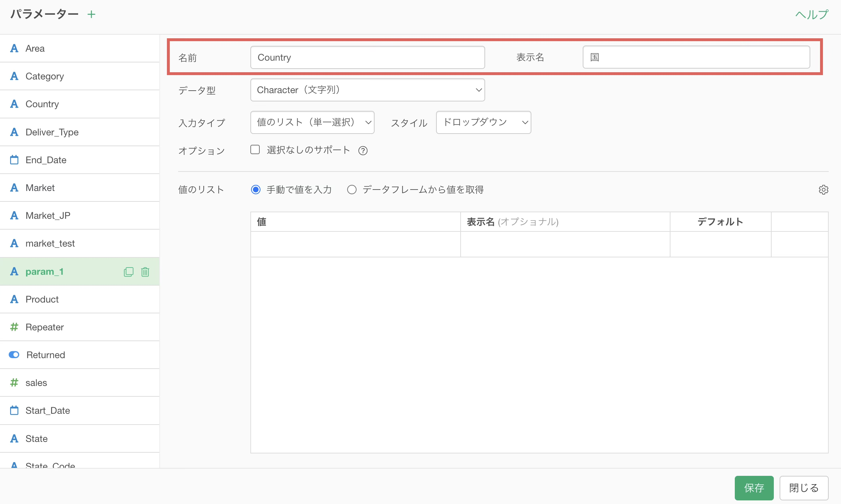This screenshot has width=841, height=504.
Task: Select the Product parameter
Action: point(79,299)
